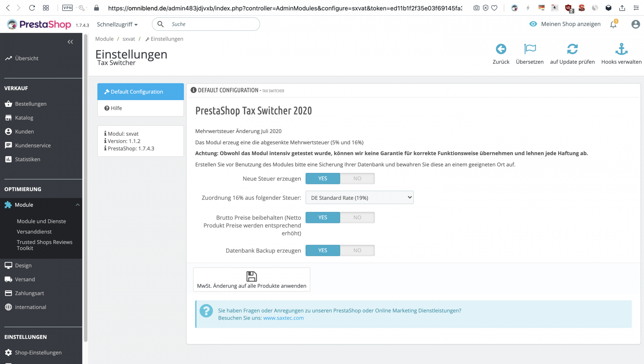This screenshot has width=644, height=364.
Task: Click the auf Update prüfen refresh icon
Action: coord(572,49)
